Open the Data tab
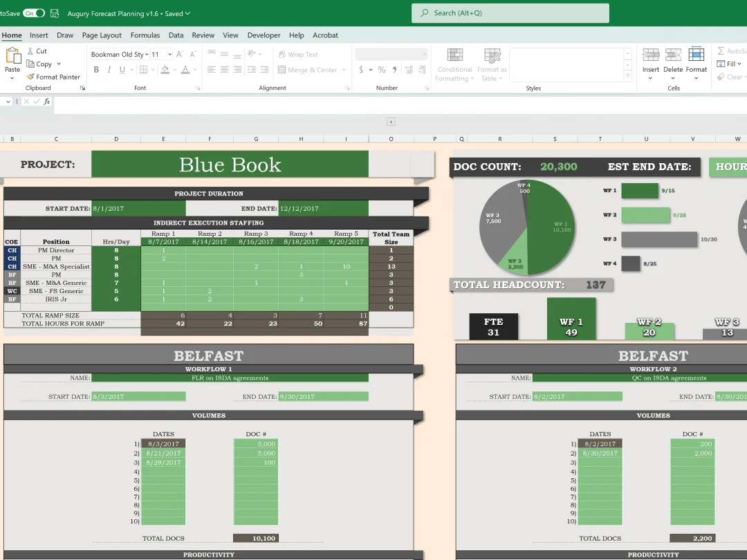747x560 pixels. [x=176, y=35]
